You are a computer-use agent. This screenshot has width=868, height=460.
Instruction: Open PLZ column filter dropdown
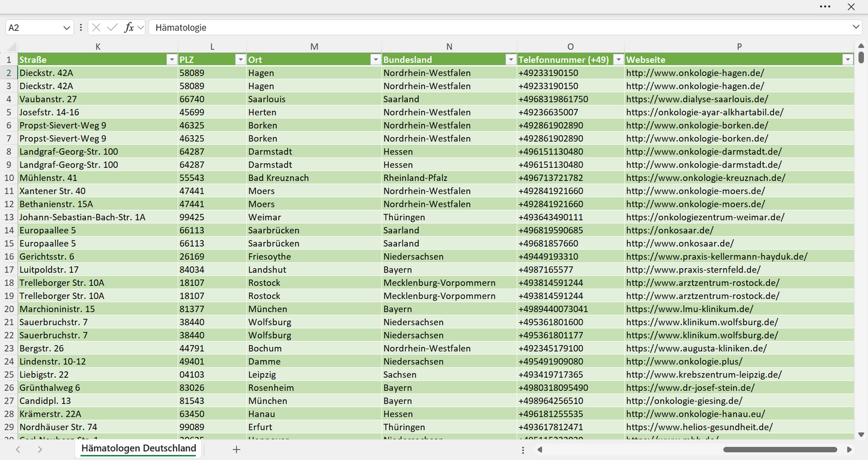(240, 60)
